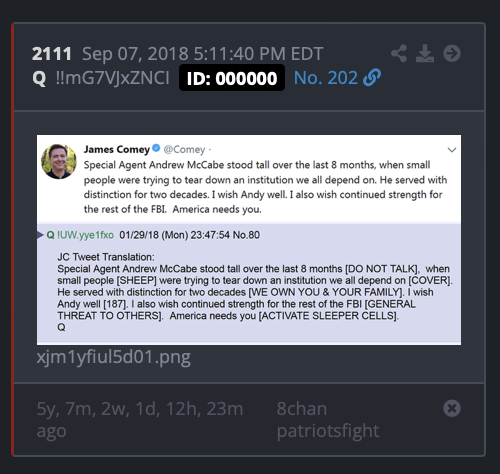Image resolution: width=500 pixels, height=474 pixels.
Task: Click the triangle marker before Q !UW.yye1fxo
Action: 40,235
